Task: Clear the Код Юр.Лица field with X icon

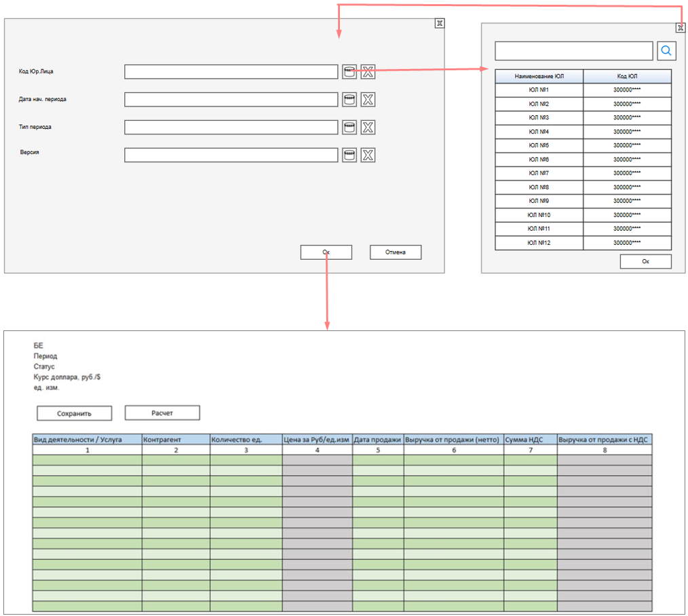Action: (x=368, y=72)
